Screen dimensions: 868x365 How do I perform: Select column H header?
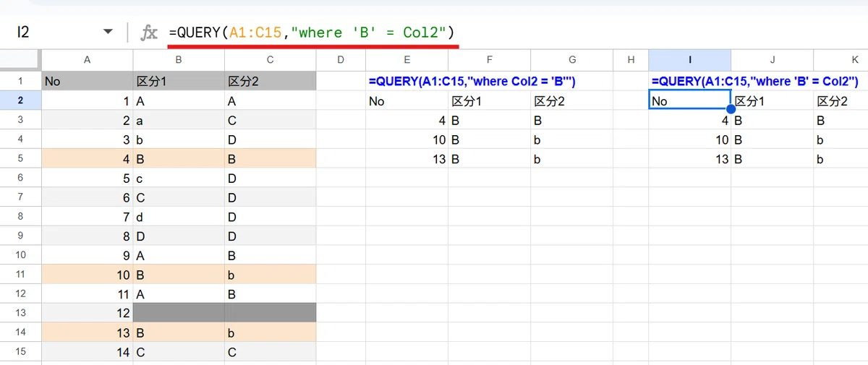631,60
